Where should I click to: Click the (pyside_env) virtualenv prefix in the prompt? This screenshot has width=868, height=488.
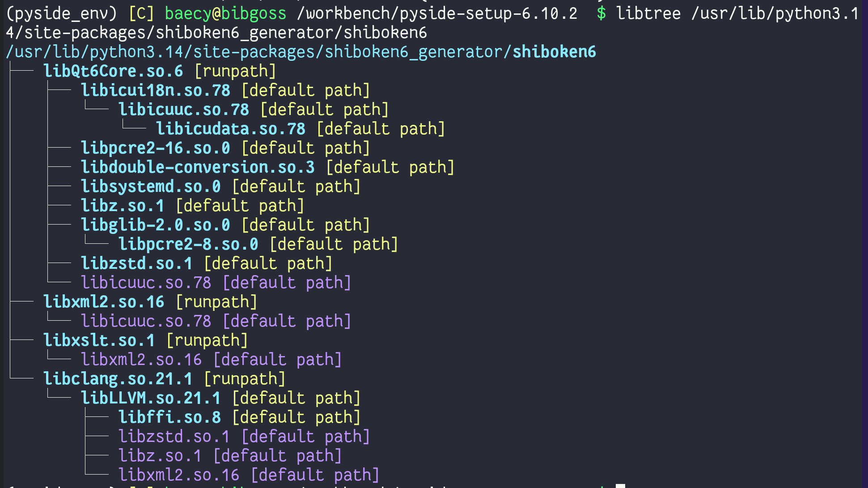(x=62, y=13)
